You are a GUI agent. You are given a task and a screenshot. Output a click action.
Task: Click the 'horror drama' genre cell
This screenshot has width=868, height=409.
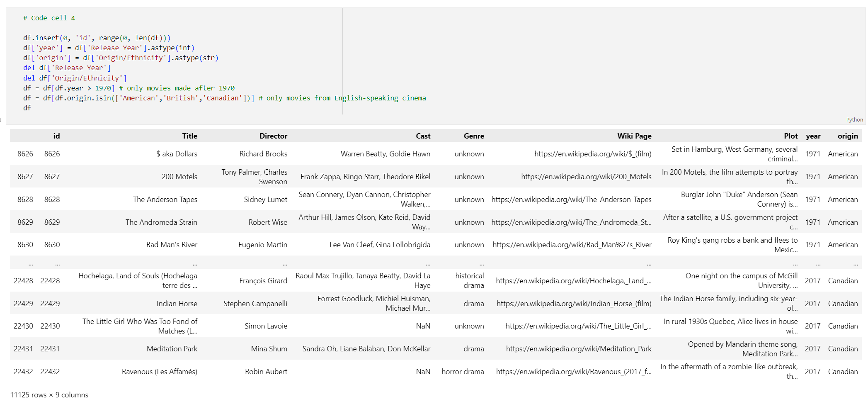click(x=463, y=372)
